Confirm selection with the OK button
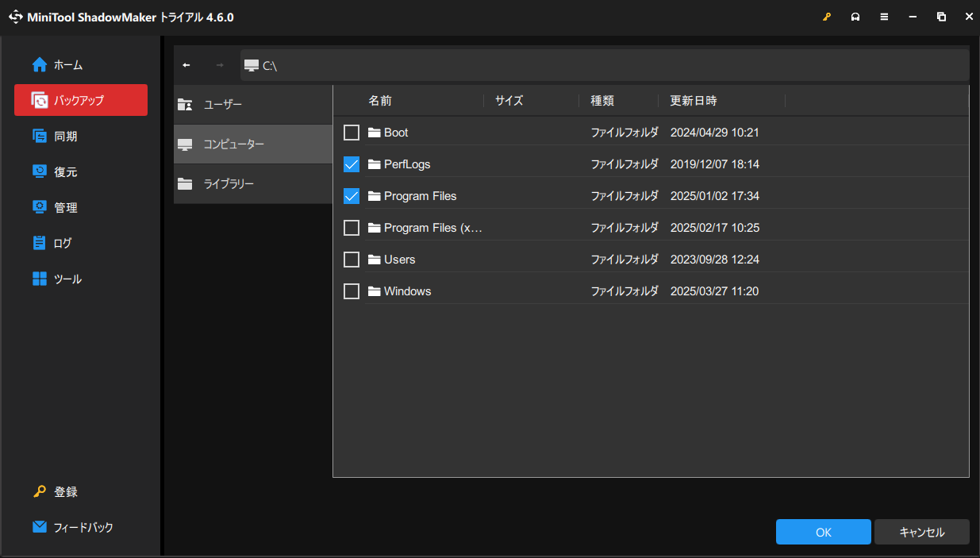 [824, 532]
